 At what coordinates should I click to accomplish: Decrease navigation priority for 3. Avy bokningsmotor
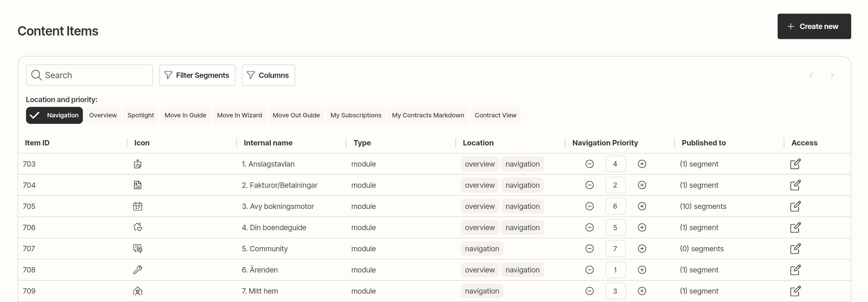pyautogui.click(x=589, y=206)
